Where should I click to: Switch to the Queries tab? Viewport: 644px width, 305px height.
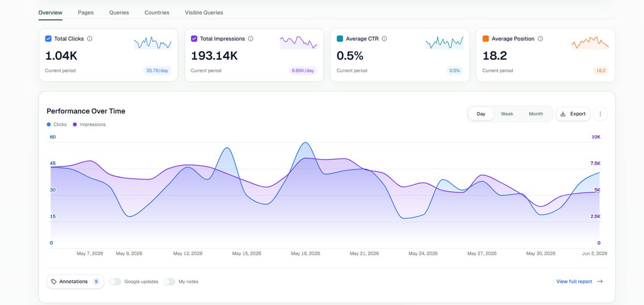click(x=119, y=12)
